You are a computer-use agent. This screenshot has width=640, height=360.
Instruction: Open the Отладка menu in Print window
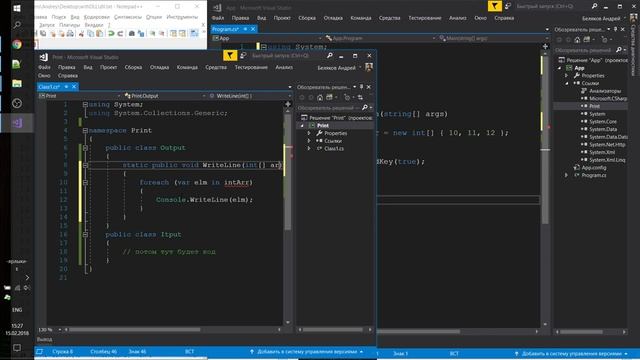(159, 67)
